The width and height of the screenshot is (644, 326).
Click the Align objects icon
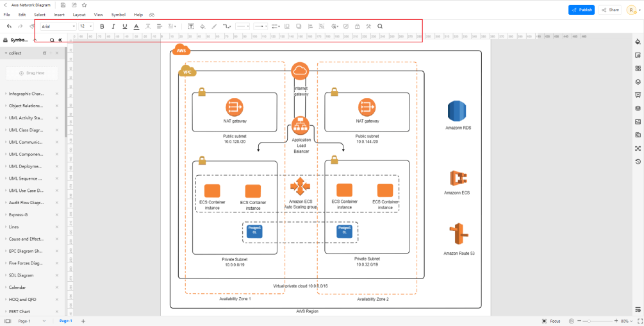click(x=310, y=26)
